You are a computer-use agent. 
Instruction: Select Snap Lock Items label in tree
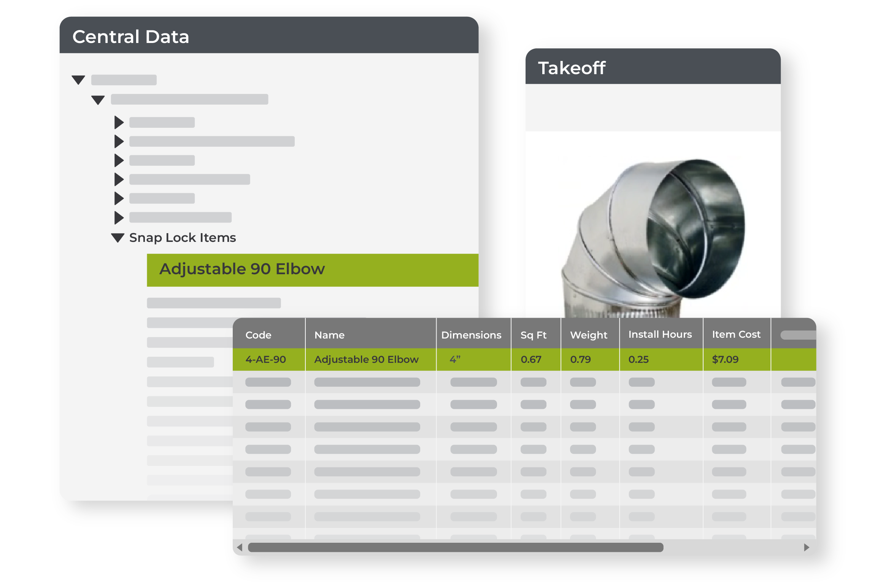tap(183, 238)
